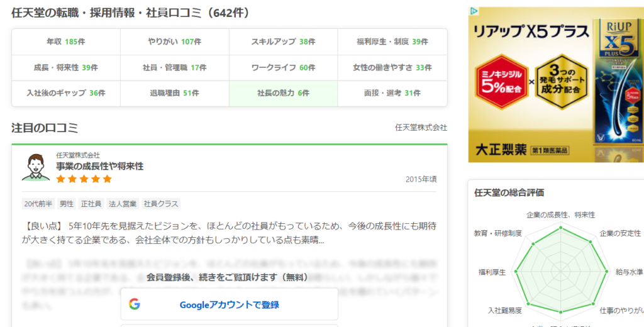Click the 入社難易度 chart label
This screenshot has height=327, width=644.
tap(505, 311)
